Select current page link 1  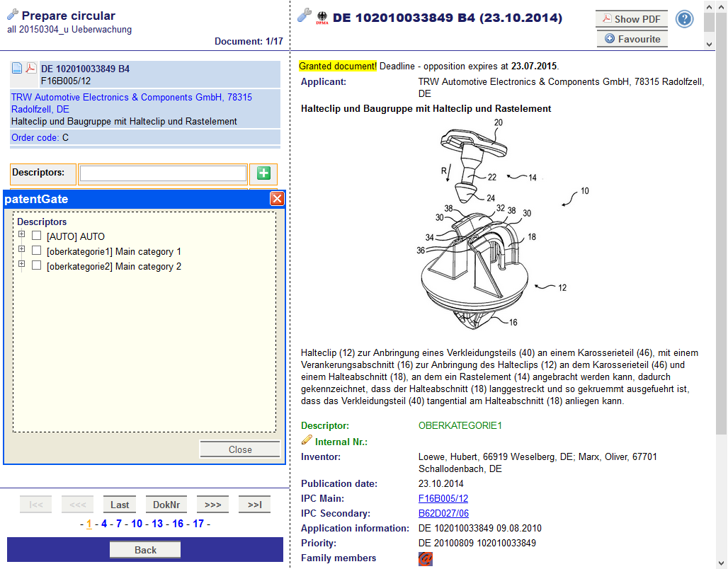[89, 524]
